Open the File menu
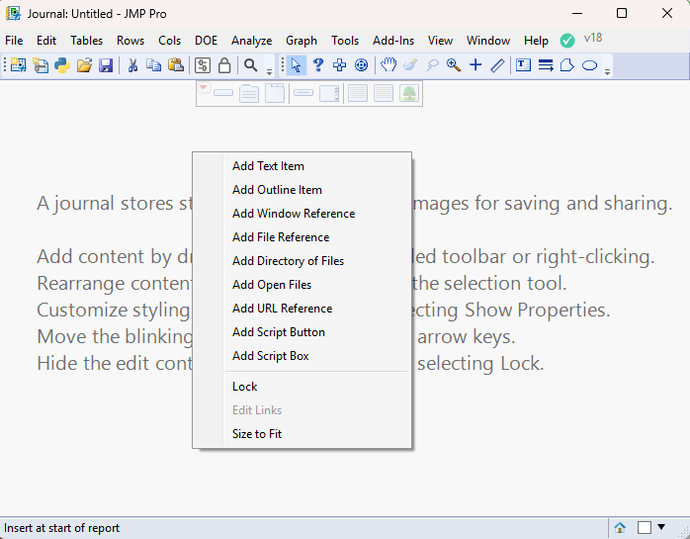This screenshot has width=690, height=539. [x=14, y=40]
